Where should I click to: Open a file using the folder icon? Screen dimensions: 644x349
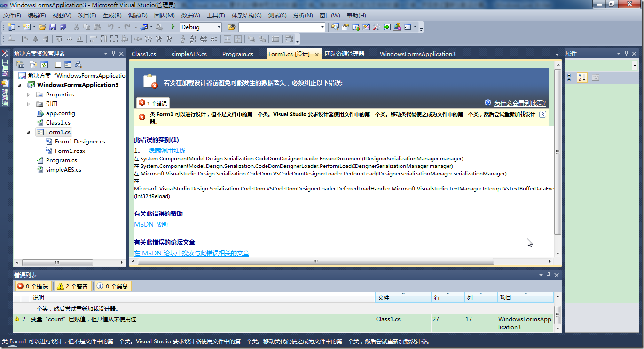click(x=42, y=27)
